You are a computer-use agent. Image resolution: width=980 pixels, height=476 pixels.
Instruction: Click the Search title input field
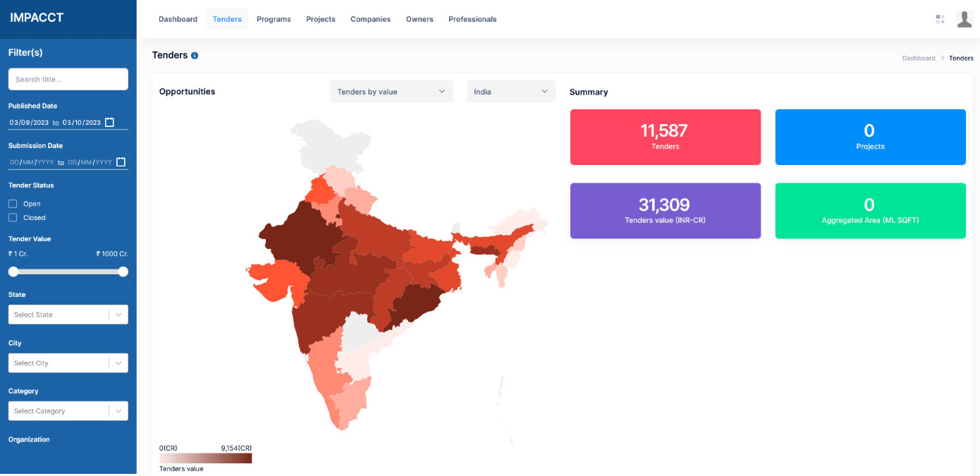tap(68, 79)
